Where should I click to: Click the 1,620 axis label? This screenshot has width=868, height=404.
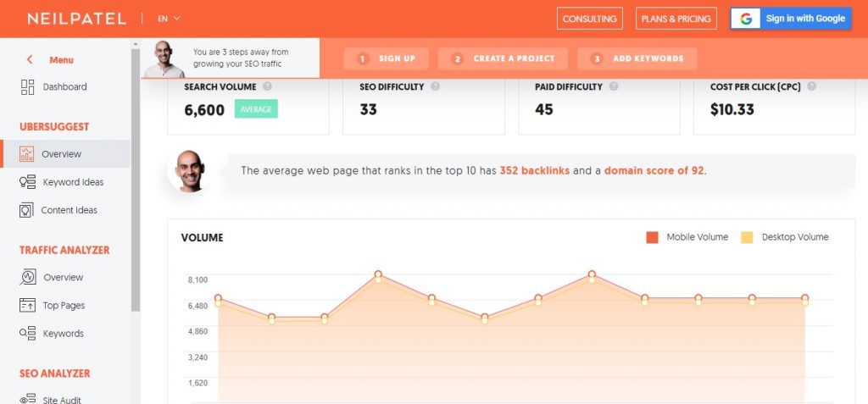pyautogui.click(x=198, y=383)
